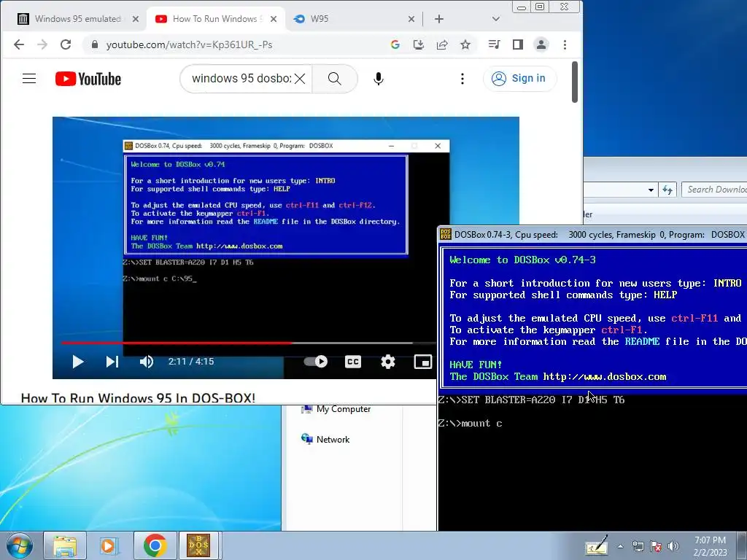Screen dimensions: 747x560
Task: Open File Explorer from taskbar
Action: (65, 545)
